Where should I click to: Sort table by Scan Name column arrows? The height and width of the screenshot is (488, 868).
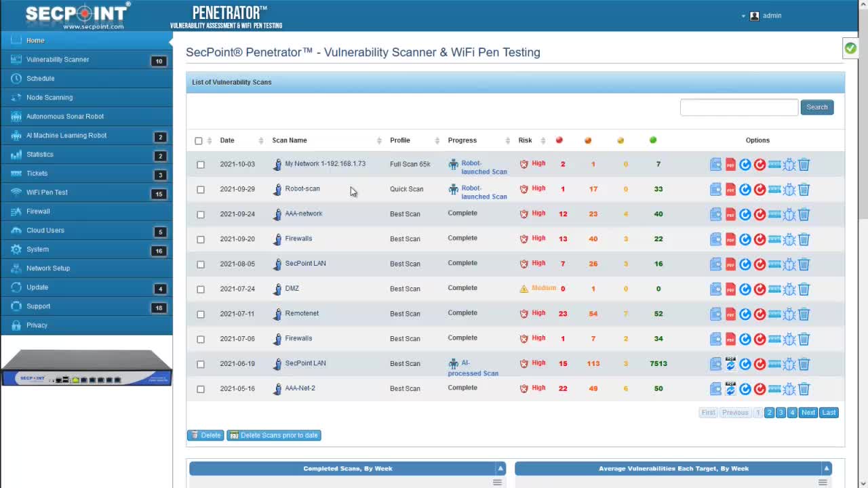coord(379,140)
